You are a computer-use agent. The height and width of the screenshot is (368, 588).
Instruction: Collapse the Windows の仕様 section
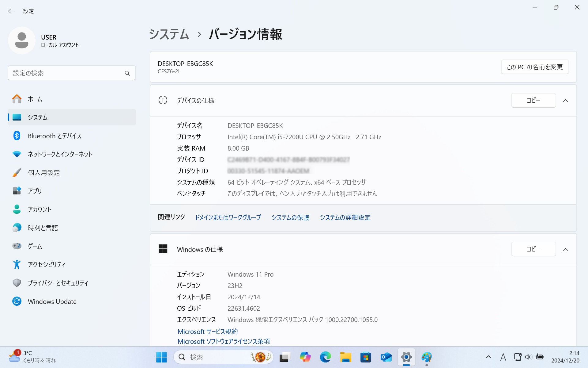coord(565,249)
